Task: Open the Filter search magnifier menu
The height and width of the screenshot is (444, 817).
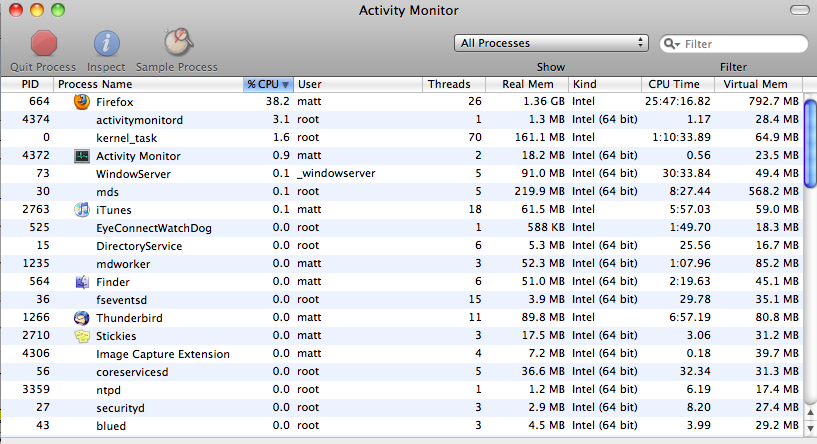Action: coord(672,44)
